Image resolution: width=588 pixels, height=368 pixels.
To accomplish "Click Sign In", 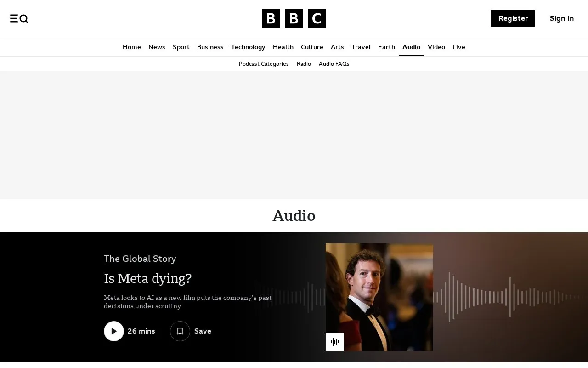I will (x=562, y=18).
